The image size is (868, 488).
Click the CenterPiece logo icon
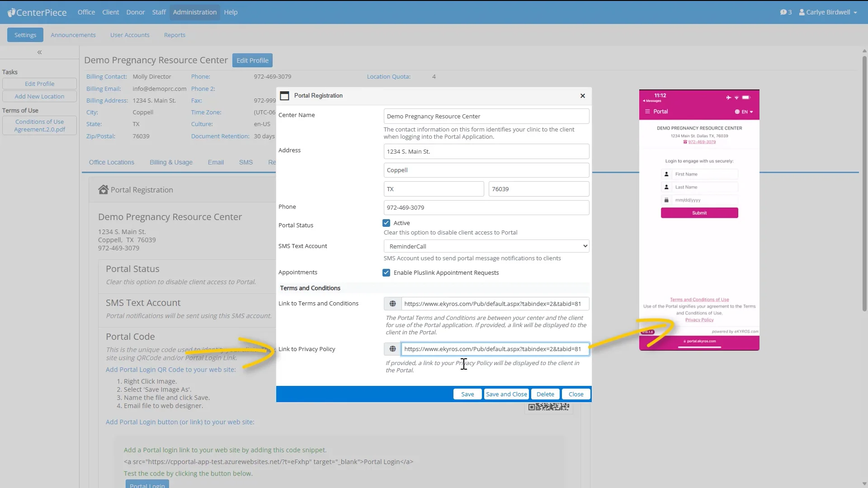click(12, 12)
